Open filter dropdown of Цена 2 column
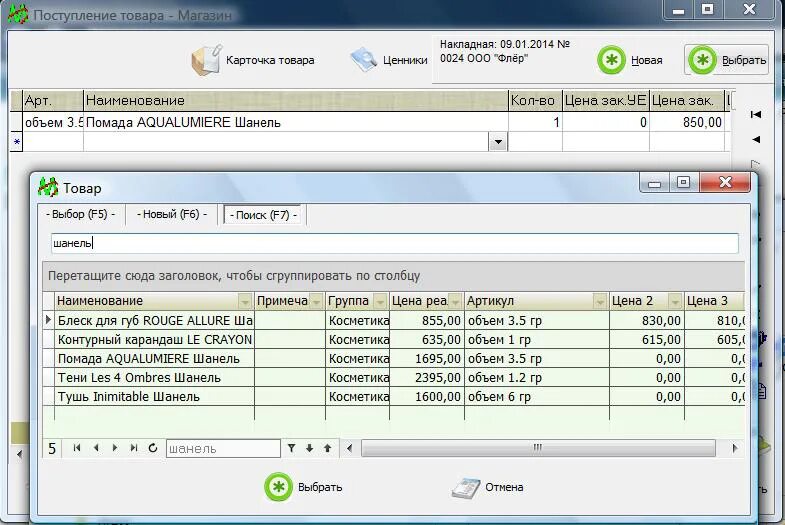 click(x=675, y=301)
